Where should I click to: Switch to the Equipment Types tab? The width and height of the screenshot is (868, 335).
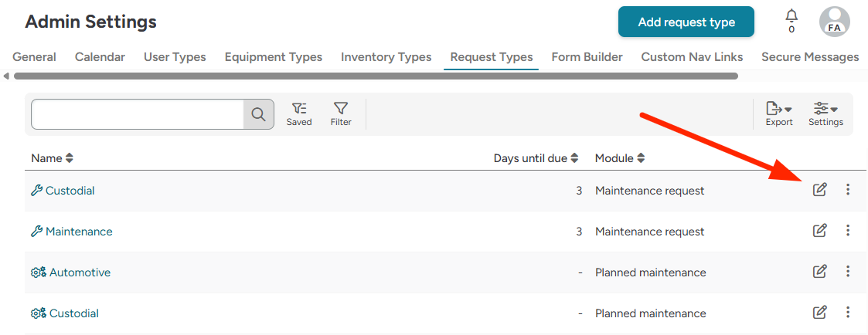[273, 57]
